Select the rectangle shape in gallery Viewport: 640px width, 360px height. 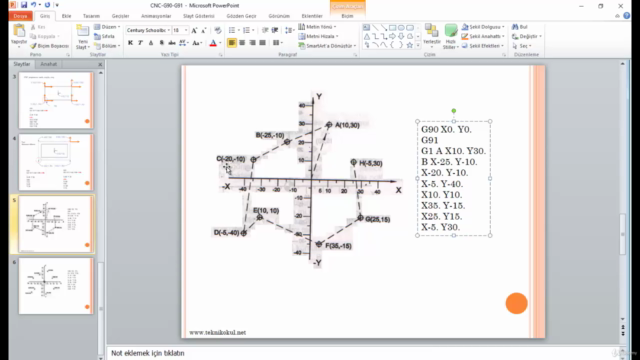click(x=392, y=27)
